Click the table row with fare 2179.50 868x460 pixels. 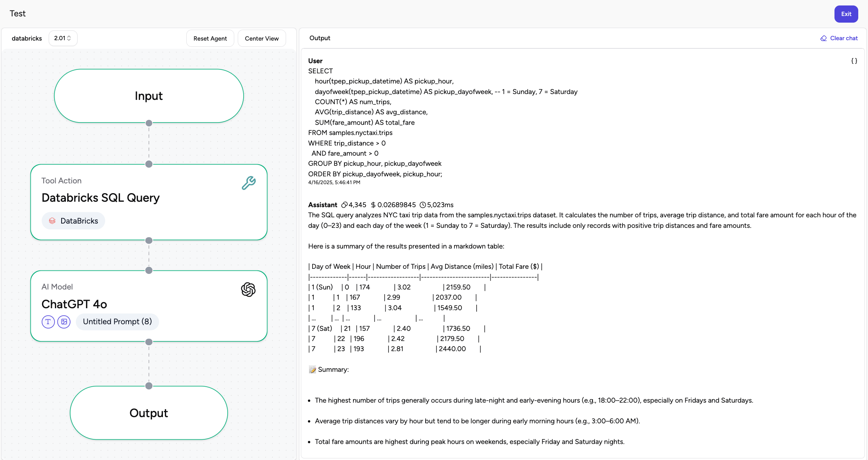pyautogui.click(x=394, y=339)
